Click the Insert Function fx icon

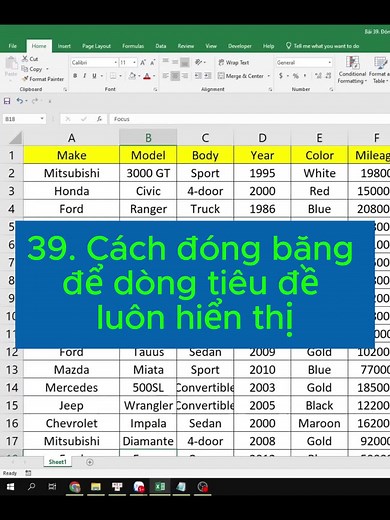99,119
